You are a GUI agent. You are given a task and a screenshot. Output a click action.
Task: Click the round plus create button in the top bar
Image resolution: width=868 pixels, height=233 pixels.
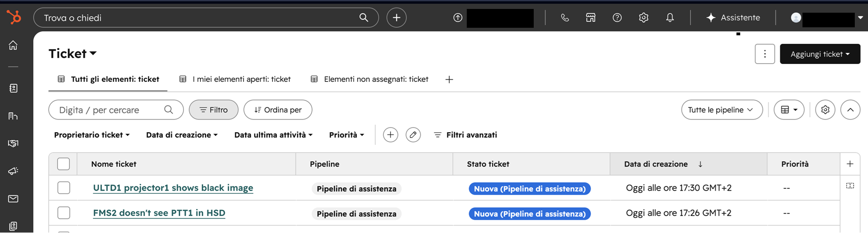397,17
